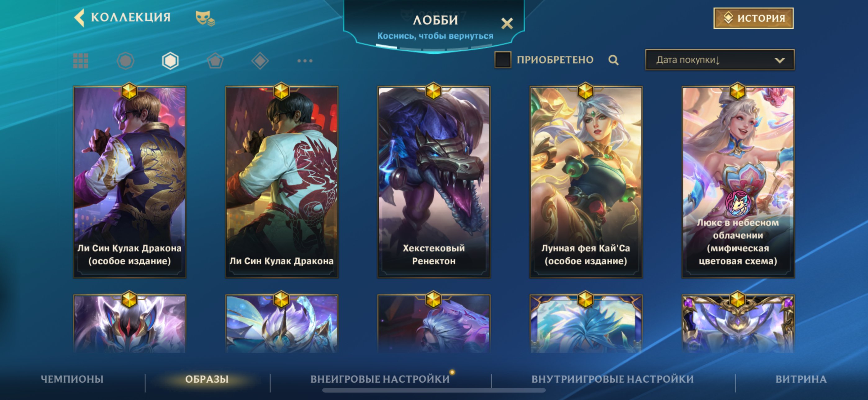Select the diamond rarity filter icon
Viewport: 868px width, 400px height.
point(260,61)
